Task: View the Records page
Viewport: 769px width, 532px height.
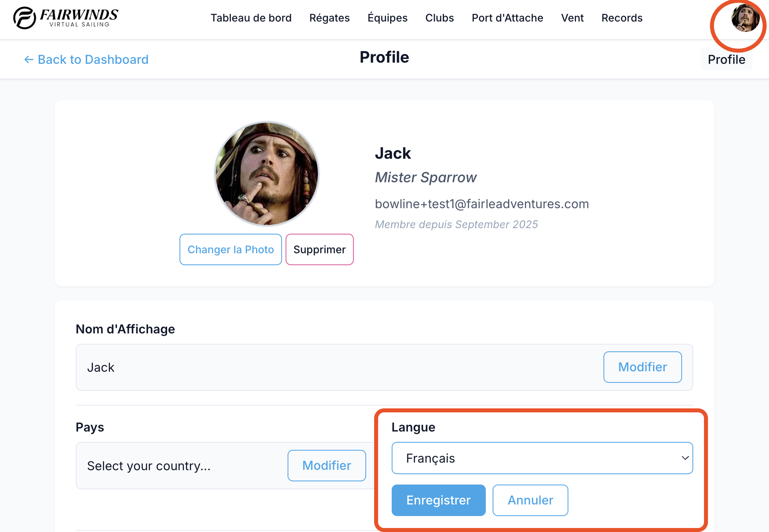Action: (622, 18)
